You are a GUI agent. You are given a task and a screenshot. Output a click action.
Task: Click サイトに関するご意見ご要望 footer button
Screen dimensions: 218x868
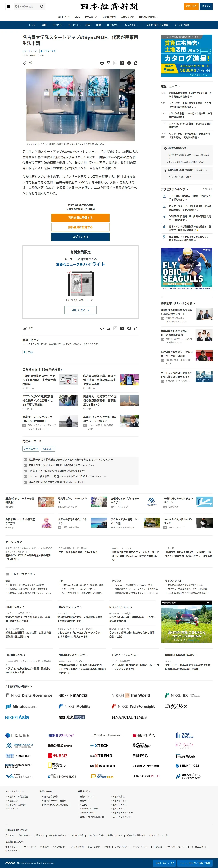coord(195,863)
